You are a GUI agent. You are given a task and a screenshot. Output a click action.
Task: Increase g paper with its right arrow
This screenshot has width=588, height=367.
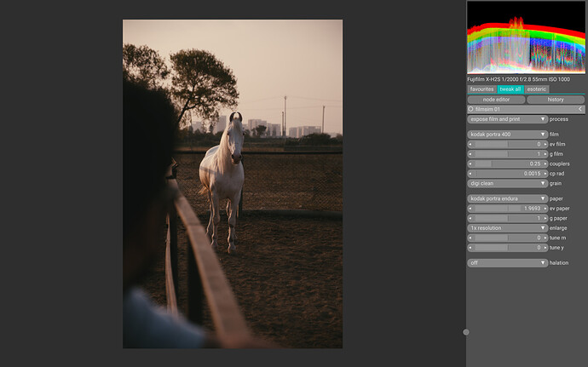(x=545, y=218)
